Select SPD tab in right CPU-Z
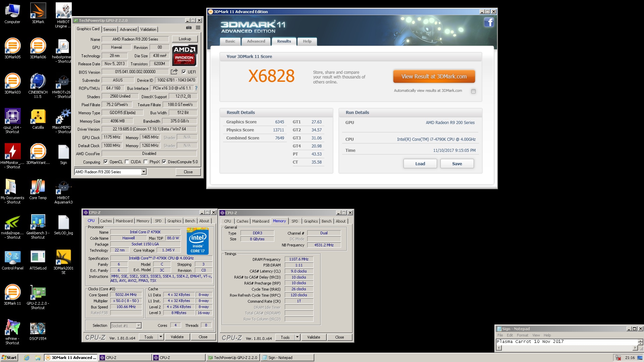The image size is (644, 362). tap(295, 221)
